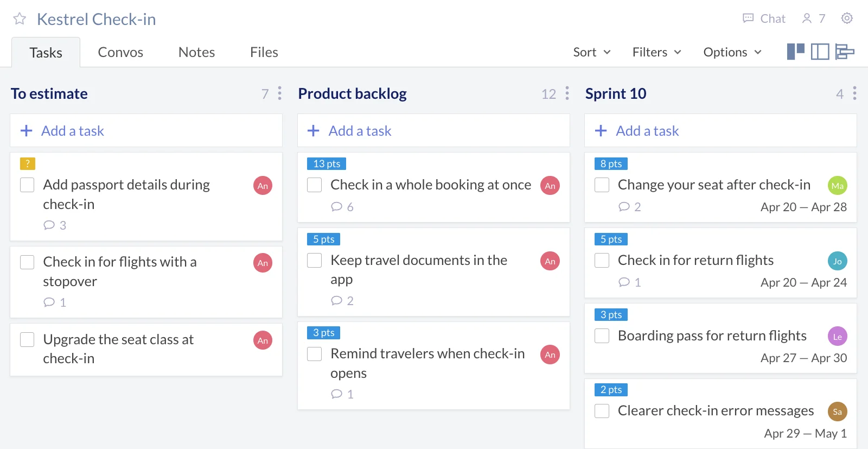The image size is (868, 449).
Task: Expand the Options dropdown
Action: coord(732,52)
